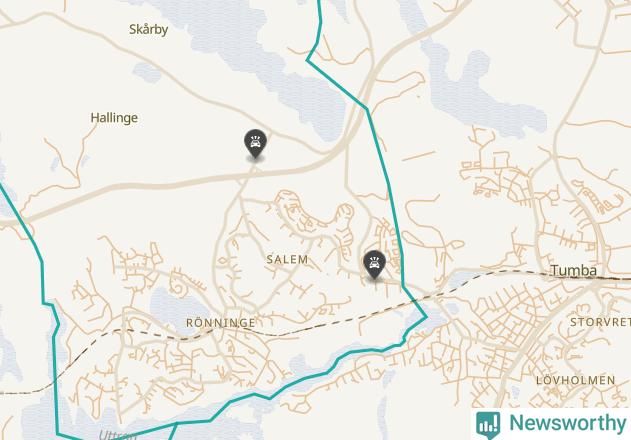
Task: Select the car crash marker east of SALEM
Action: [374, 264]
